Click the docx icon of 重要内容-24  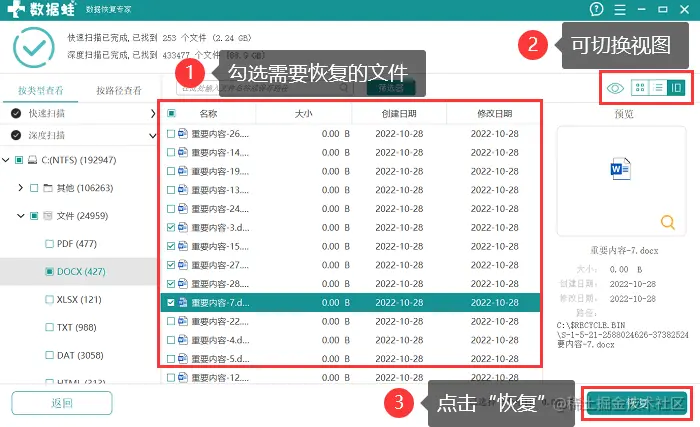pos(183,208)
